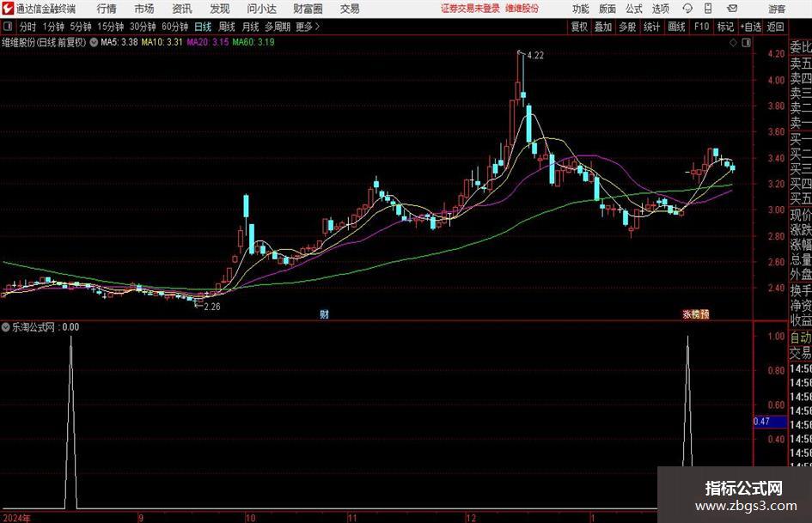Open the customer service headset icon
The image size is (812, 523).
click(x=687, y=9)
